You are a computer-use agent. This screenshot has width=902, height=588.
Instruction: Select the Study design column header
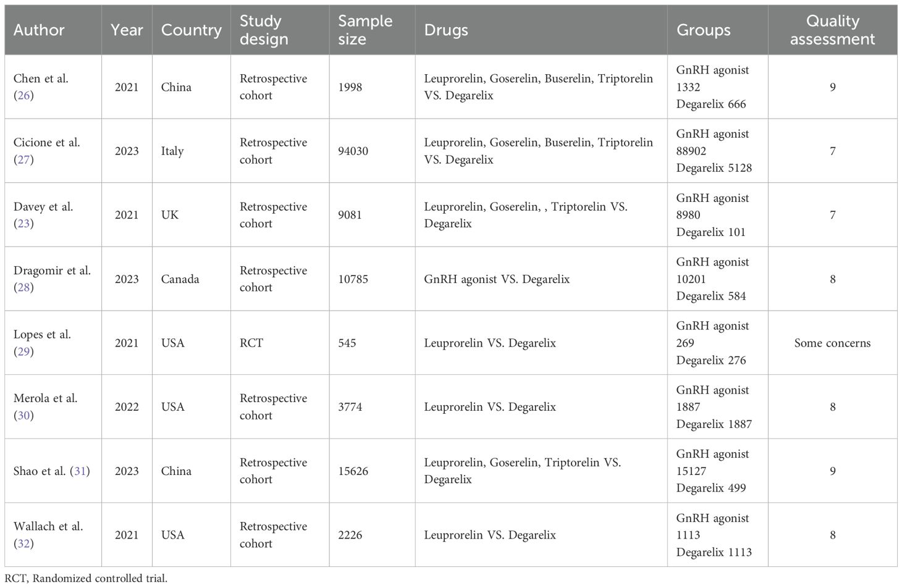[x=264, y=30]
